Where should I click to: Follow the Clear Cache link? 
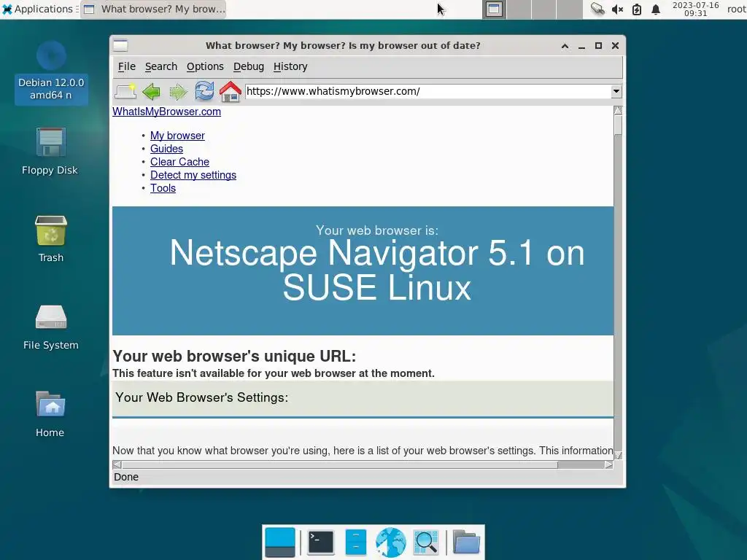tap(179, 162)
